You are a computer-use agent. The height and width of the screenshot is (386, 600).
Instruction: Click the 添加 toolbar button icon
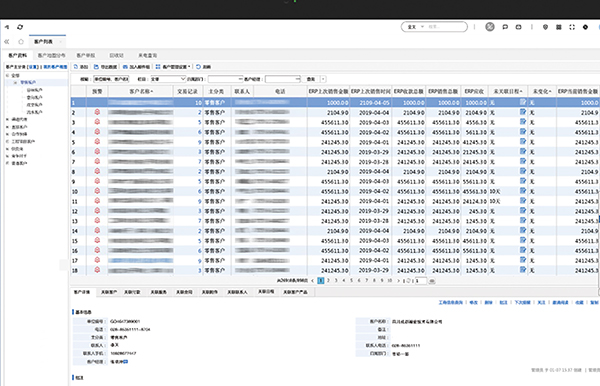tap(76, 67)
